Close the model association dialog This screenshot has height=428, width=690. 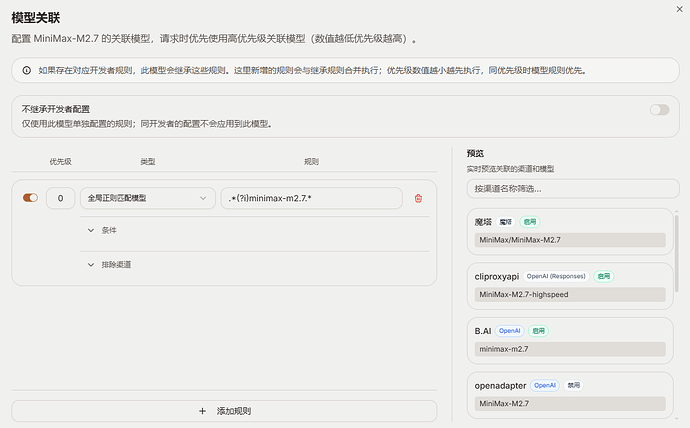[x=679, y=9]
